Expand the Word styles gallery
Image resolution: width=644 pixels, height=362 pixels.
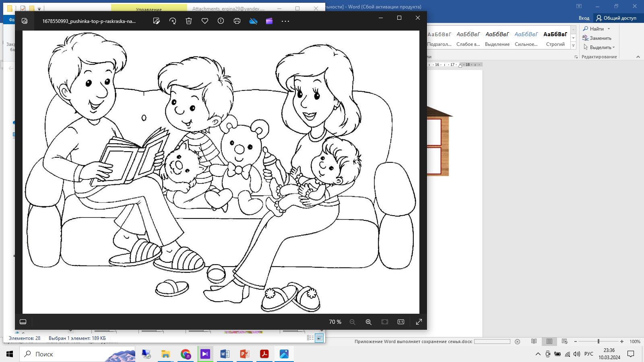point(574,46)
